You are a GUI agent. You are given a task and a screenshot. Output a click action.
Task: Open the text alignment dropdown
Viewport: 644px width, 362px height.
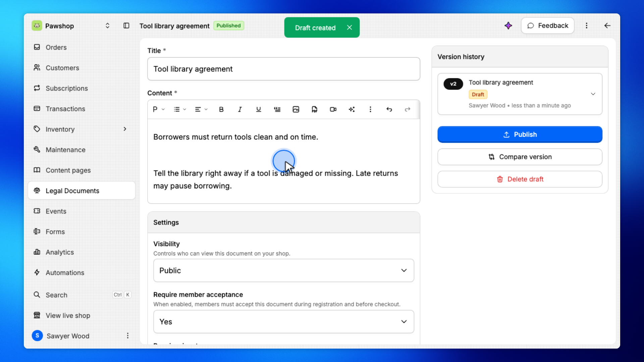[x=201, y=109]
